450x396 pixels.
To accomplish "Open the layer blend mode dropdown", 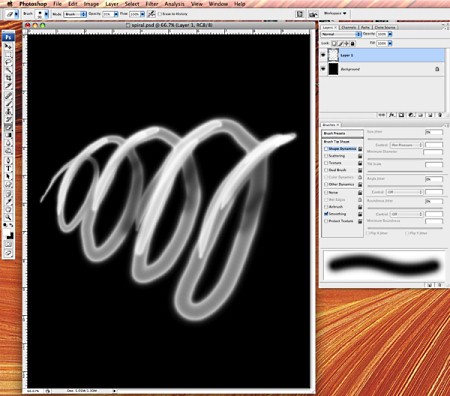I will click(341, 34).
